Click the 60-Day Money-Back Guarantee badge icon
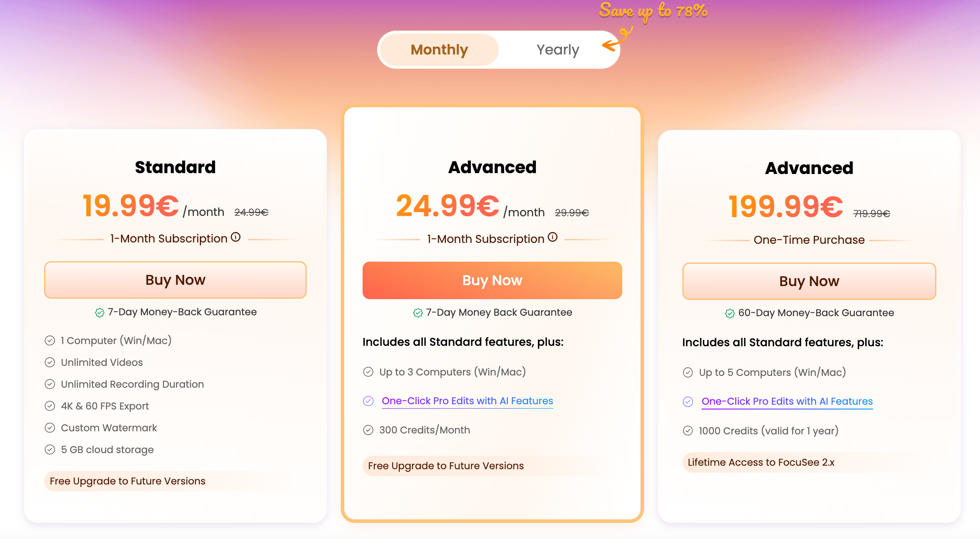This screenshot has width=980, height=539. pos(730,314)
